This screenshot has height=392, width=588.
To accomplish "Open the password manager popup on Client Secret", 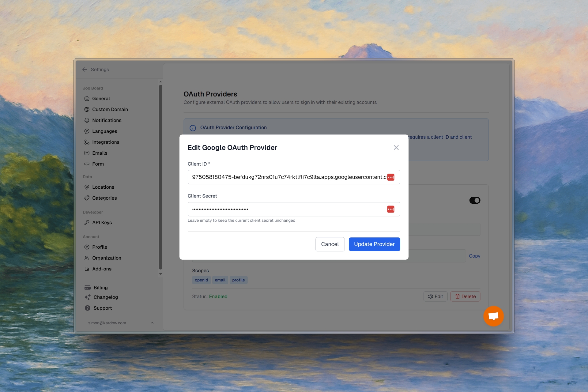I will point(391,209).
